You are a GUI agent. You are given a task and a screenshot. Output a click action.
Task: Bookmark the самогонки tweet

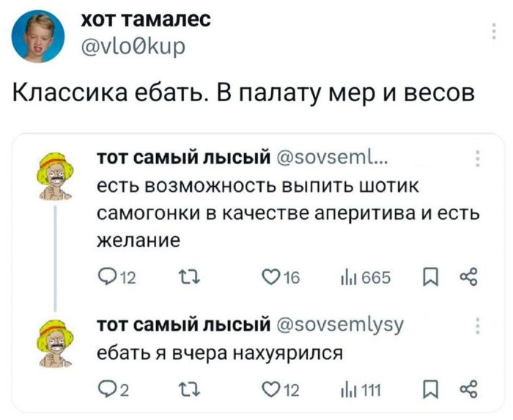pos(430,277)
